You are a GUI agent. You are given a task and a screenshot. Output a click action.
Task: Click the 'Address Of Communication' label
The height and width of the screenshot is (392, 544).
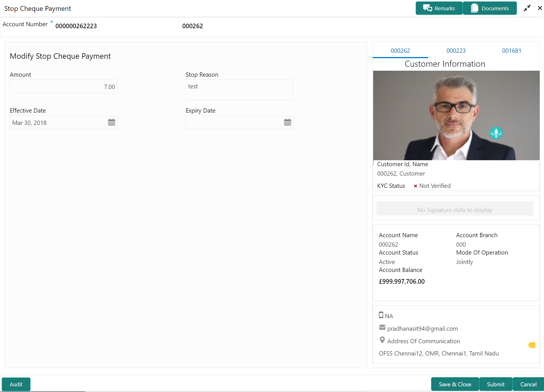(423, 341)
